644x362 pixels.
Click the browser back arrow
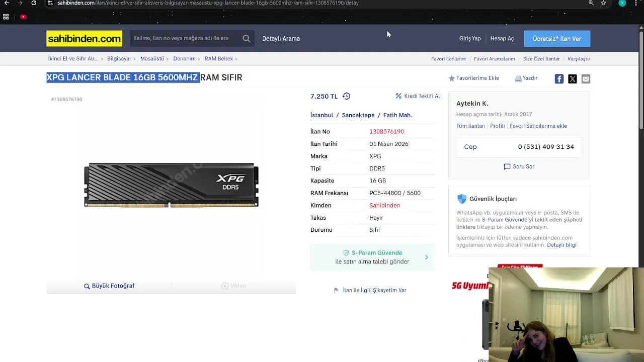pyautogui.click(x=7, y=3)
